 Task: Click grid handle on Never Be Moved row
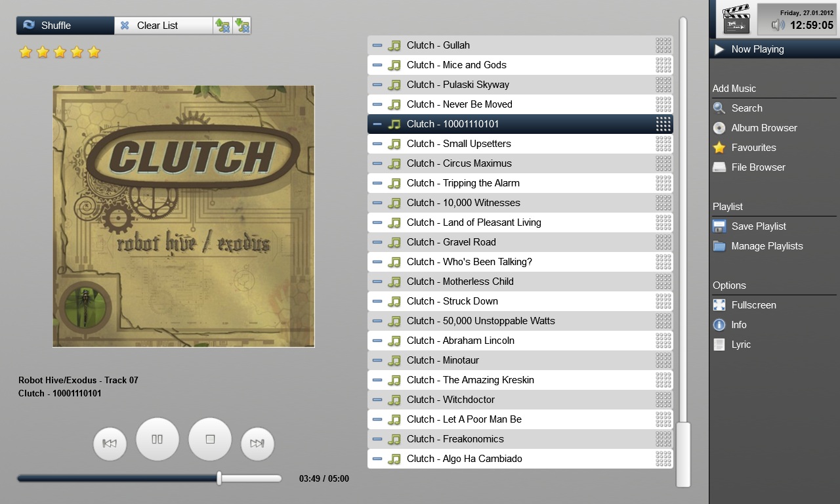pos(663,104)
